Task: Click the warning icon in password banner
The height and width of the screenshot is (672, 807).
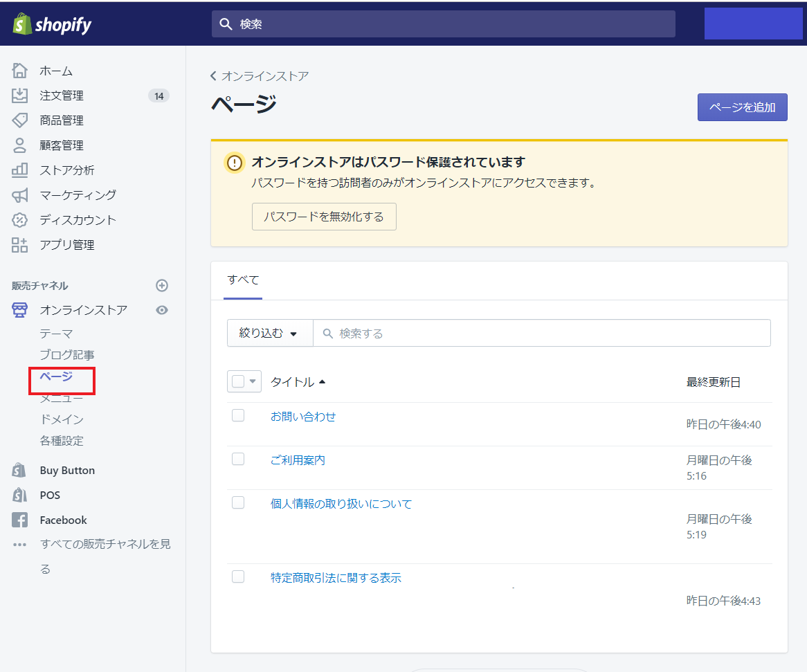Action: [234, 163]
